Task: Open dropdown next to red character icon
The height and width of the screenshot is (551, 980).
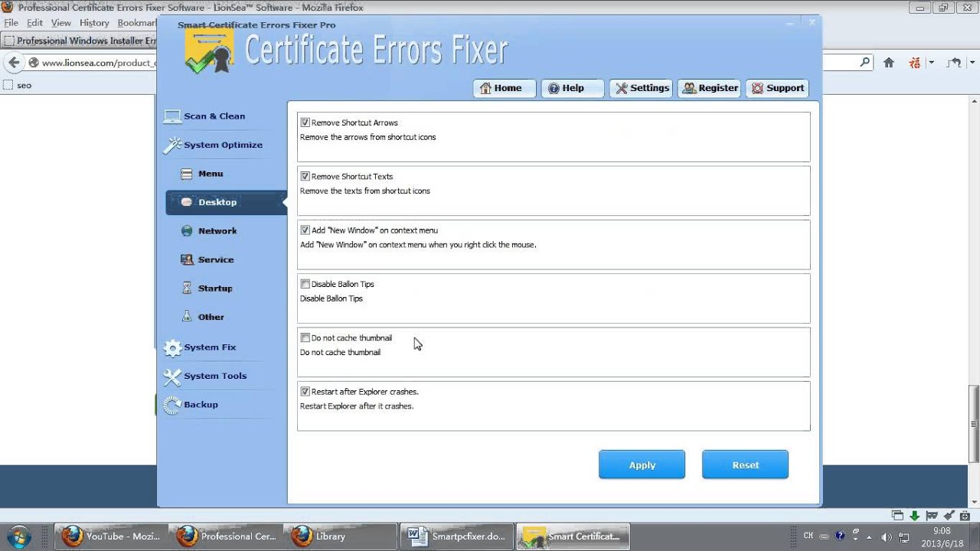Action: tap(932, 63)
